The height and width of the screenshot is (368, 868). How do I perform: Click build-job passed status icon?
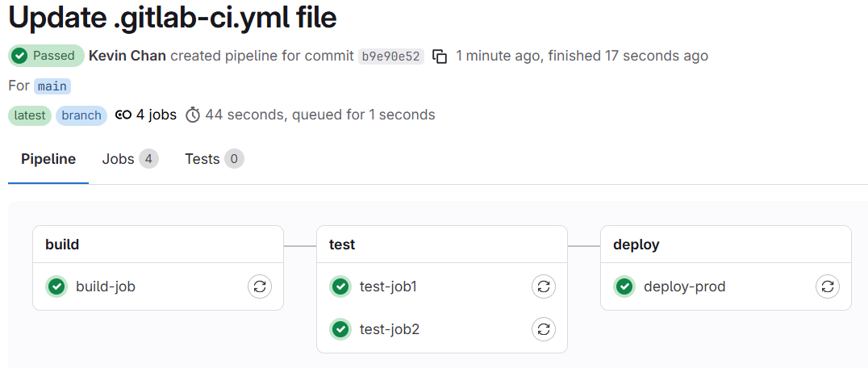(56, 286)
